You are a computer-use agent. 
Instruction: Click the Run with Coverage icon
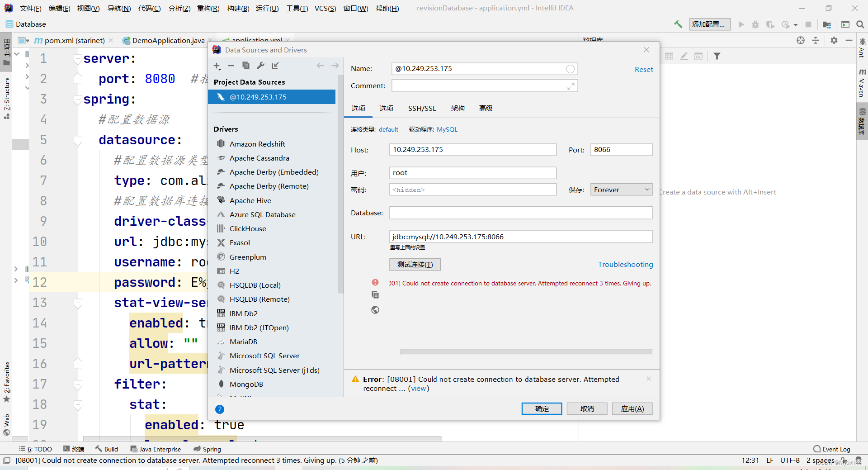(770, 24)
